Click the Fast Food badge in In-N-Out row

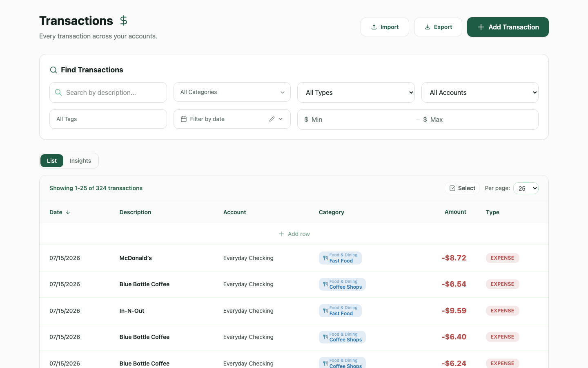[x=340, y=311]
